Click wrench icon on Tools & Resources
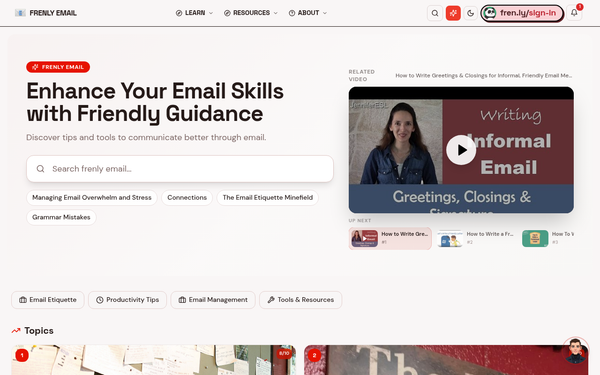Viewport: 600px width, 375px height. (271, 300)
